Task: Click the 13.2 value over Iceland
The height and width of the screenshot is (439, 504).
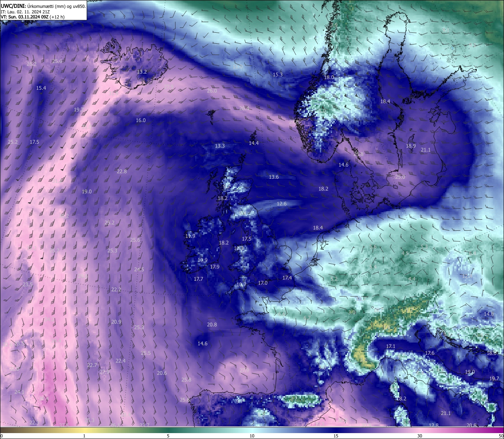Action: point(142,72)
